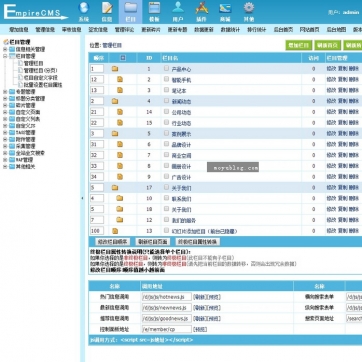
Task: Tick the checkbox for 产品中心
Action: pyautogui.click(x=166, y=68)
